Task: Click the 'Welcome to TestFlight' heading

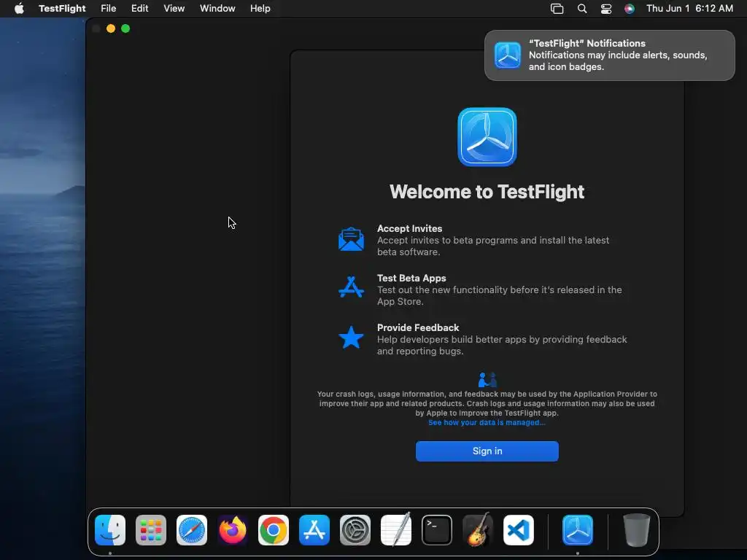Action: [x=487, y=192]
